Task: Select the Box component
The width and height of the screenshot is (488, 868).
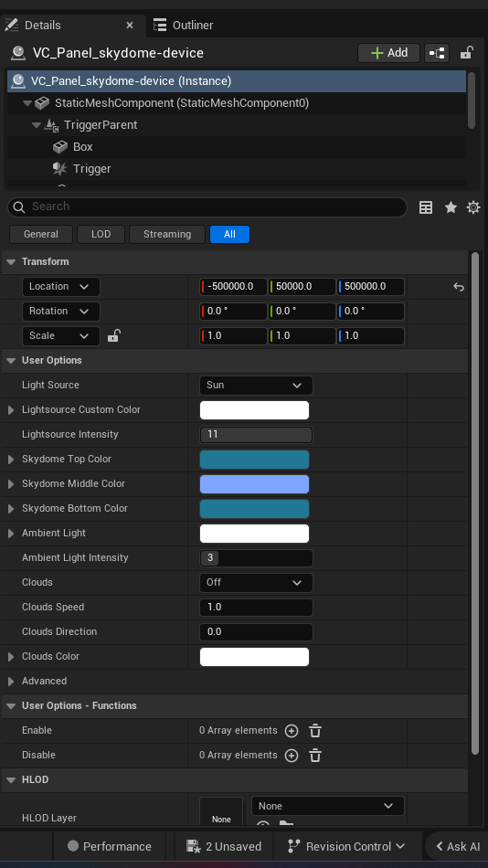Action: pos(83,147)
